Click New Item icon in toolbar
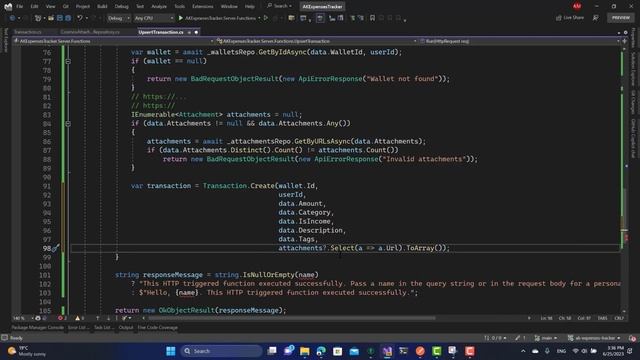The width and height of the screenshot is (640, 360). [x=38, y=18]
